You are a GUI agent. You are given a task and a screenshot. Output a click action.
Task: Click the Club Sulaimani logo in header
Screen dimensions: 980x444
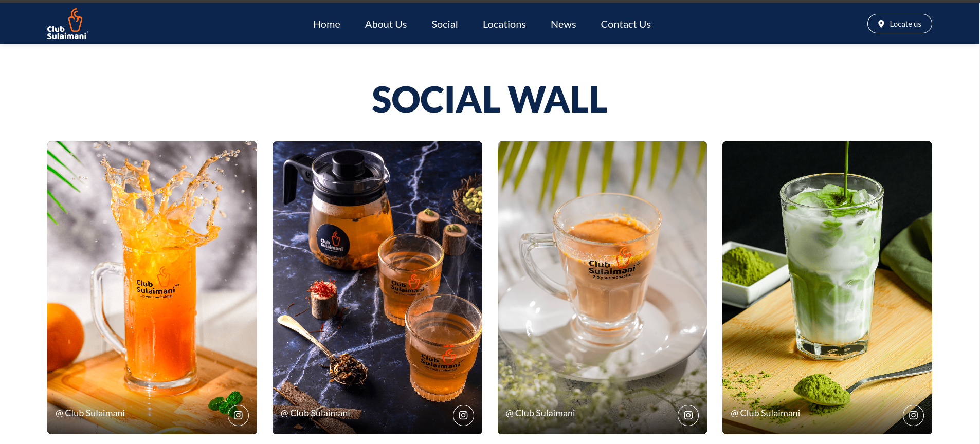pyautogui.click(x=67, y=24)
